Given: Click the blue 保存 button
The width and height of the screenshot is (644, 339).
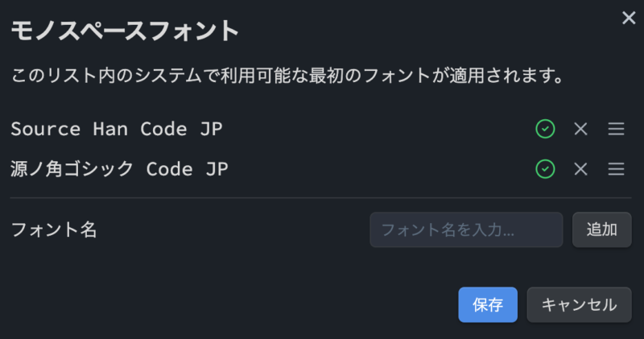Looking at the screenshot, I should [x=488, y=304].
